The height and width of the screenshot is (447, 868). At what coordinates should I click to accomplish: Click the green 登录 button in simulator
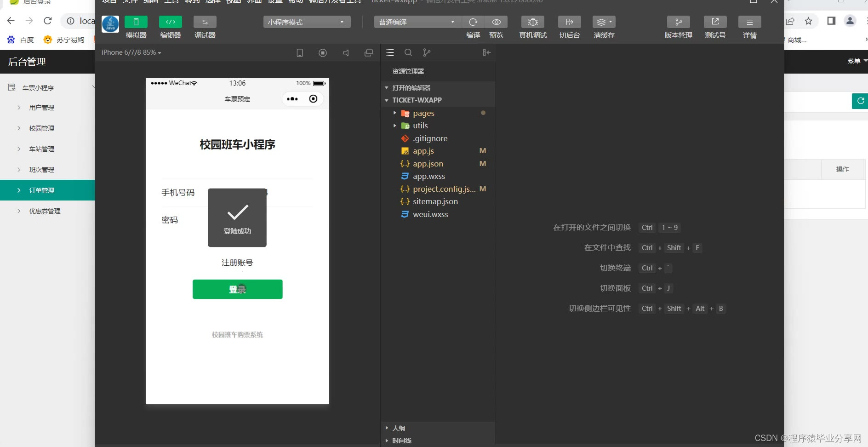(237, 289)
